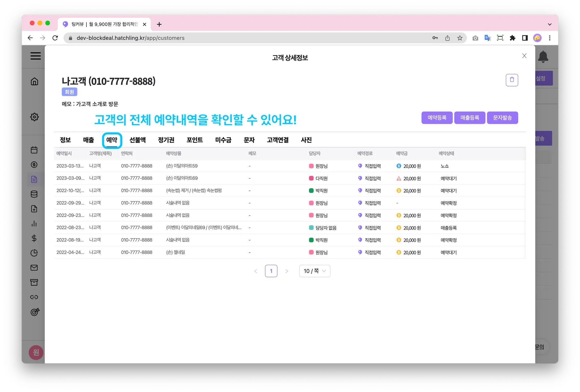The height and width of the screenshot is (392, 580).
Task: Click the link chain sidebar icon
Action: (34, 297)
